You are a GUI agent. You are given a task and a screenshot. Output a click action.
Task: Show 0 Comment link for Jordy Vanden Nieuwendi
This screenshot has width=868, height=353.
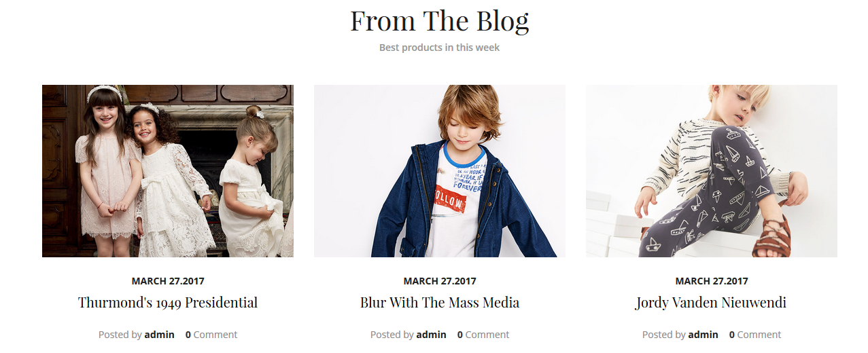point(755,335)
